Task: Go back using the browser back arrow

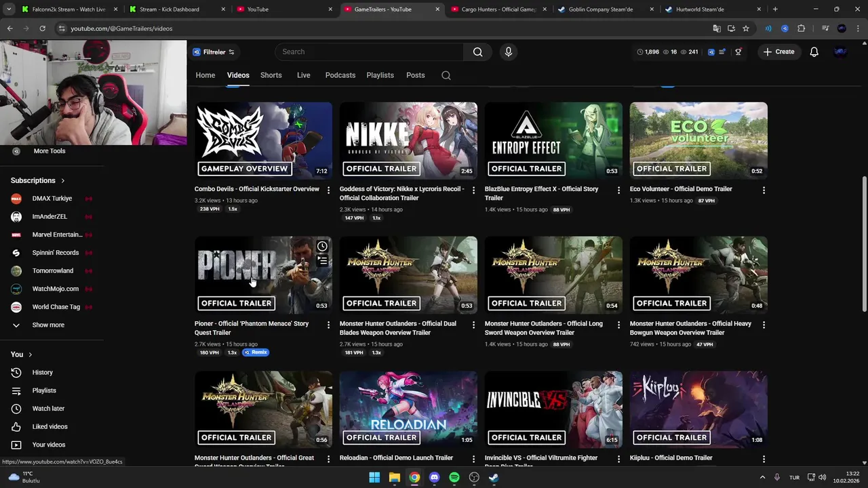Action: [9, 28]
